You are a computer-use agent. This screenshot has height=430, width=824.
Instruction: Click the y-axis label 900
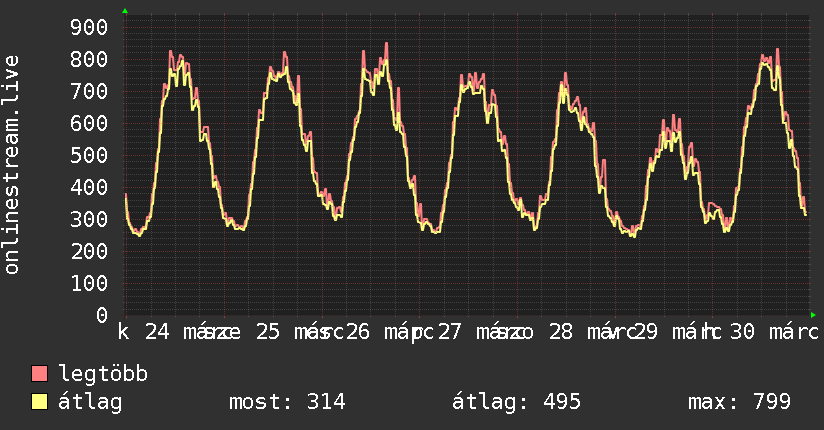[x=89, y=27]
